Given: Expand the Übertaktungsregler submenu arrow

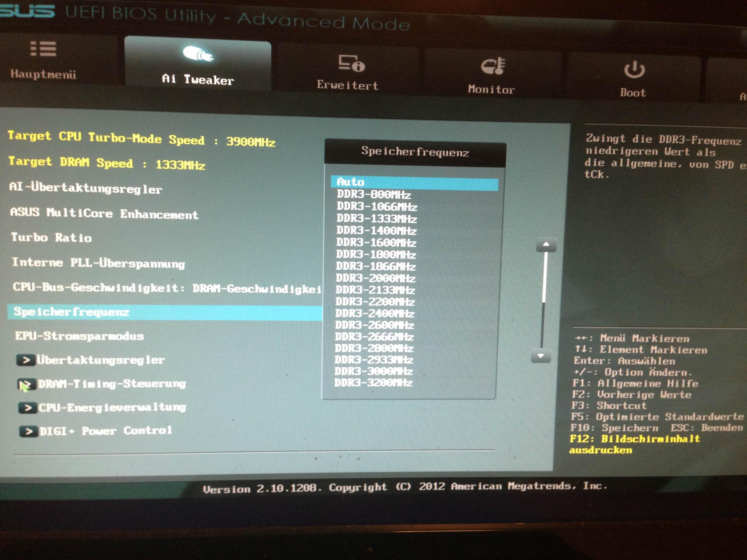Looking at the screenshot, I should point(26,360).
